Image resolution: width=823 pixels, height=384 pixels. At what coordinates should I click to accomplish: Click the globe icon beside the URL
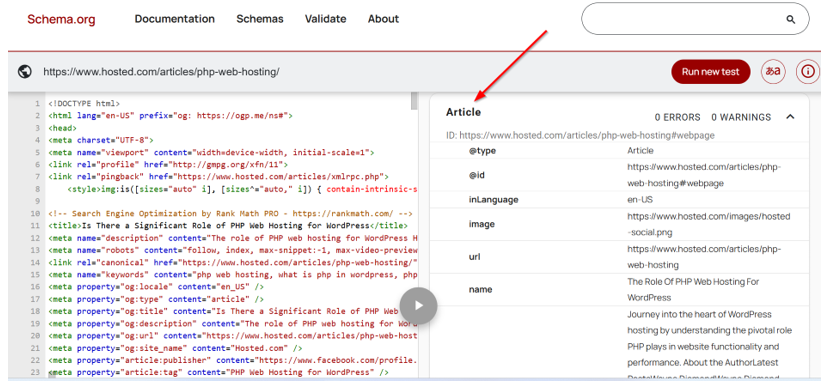(x=25, y=72)
